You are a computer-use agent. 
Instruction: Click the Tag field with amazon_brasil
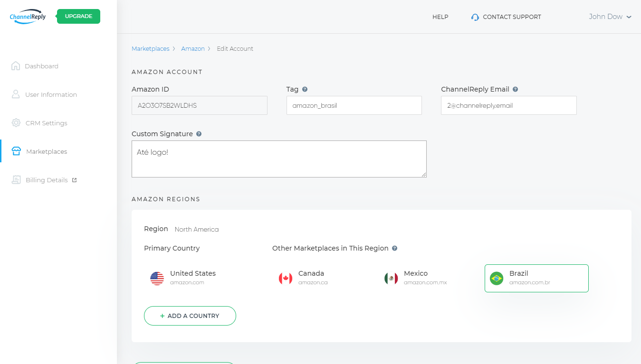coord(354,105)
